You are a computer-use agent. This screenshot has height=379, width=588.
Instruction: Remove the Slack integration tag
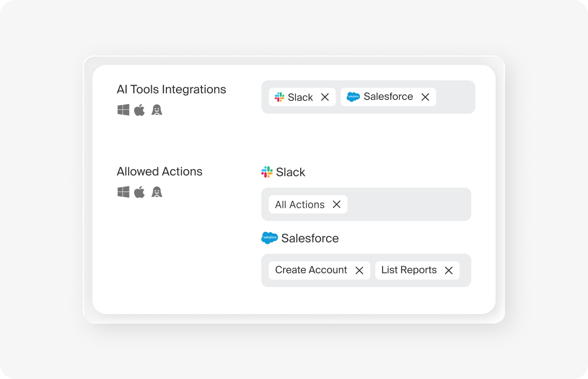click(x=325, y=97)
